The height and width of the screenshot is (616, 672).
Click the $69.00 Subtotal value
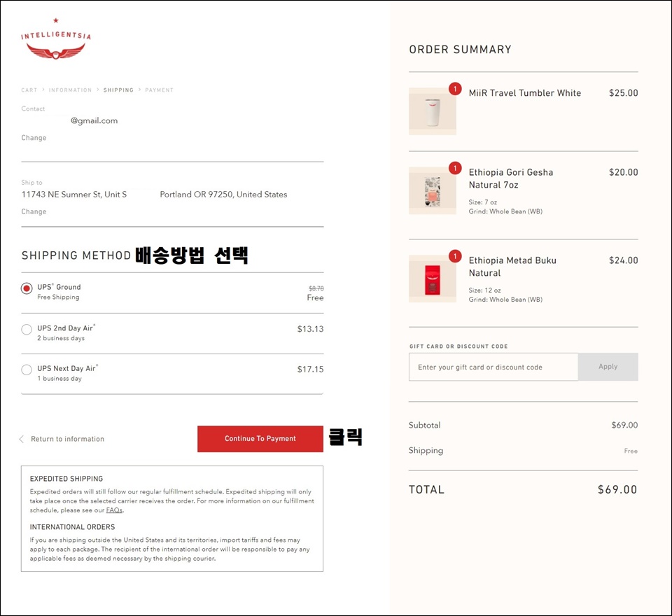pos(624,425)
